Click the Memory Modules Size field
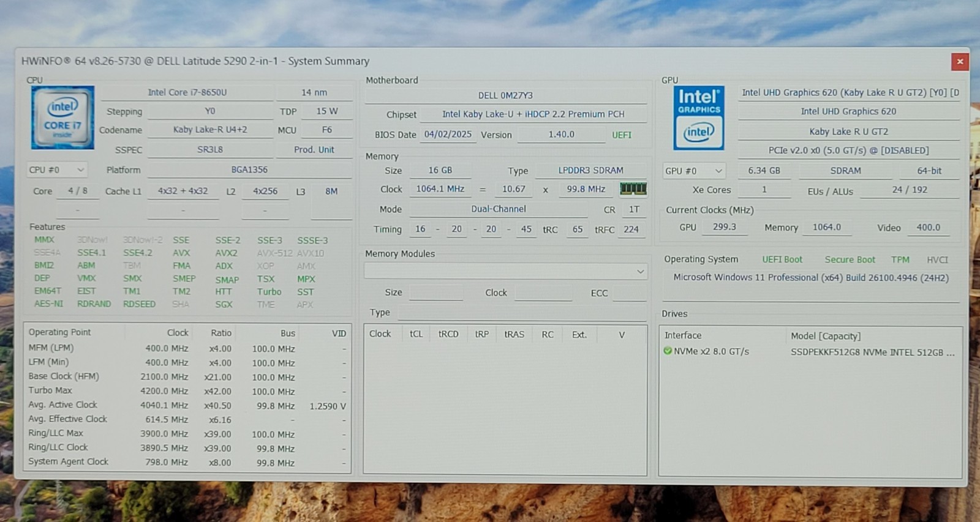Image resolution: width=980 pixels, height=522 pixels. tap(436, 293)
